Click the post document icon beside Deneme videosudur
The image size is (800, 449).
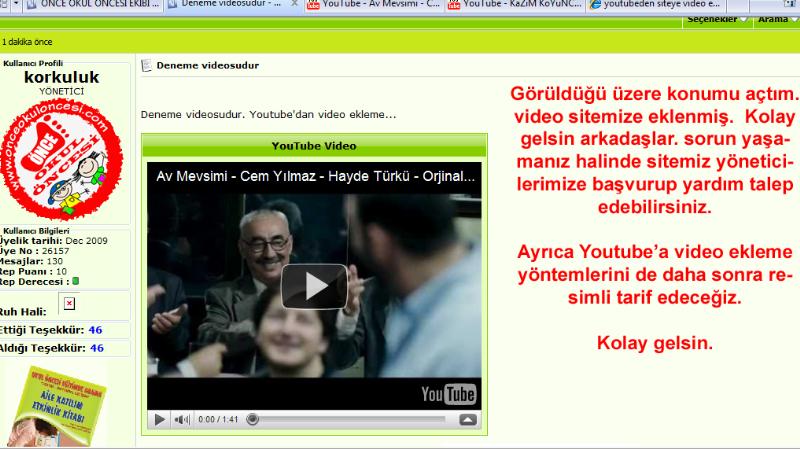[146, 66]
